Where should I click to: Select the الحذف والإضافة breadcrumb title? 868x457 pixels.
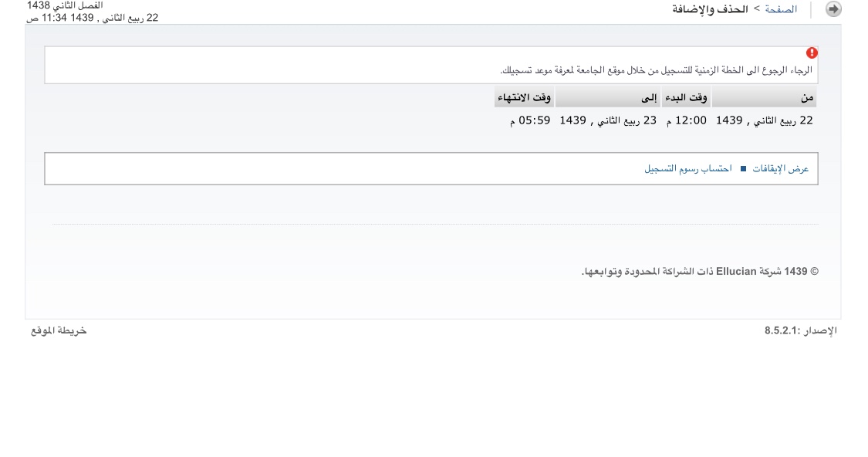click(x=711, y=8)
